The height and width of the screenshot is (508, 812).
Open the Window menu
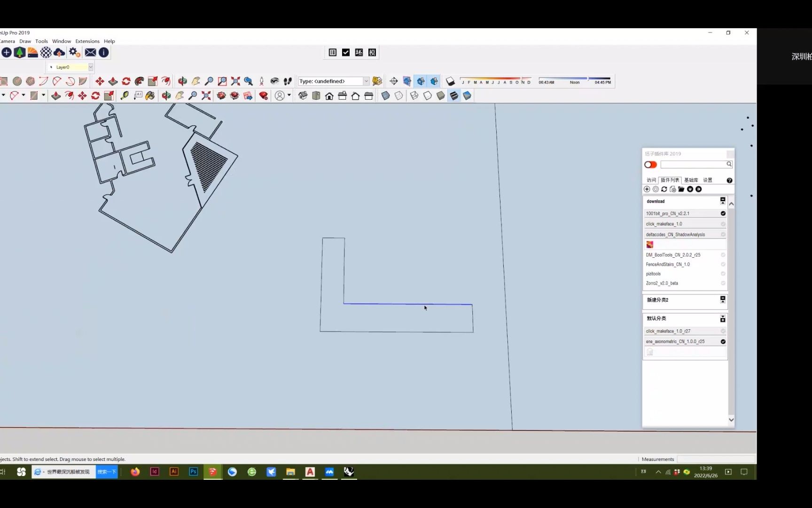[62, 41]
